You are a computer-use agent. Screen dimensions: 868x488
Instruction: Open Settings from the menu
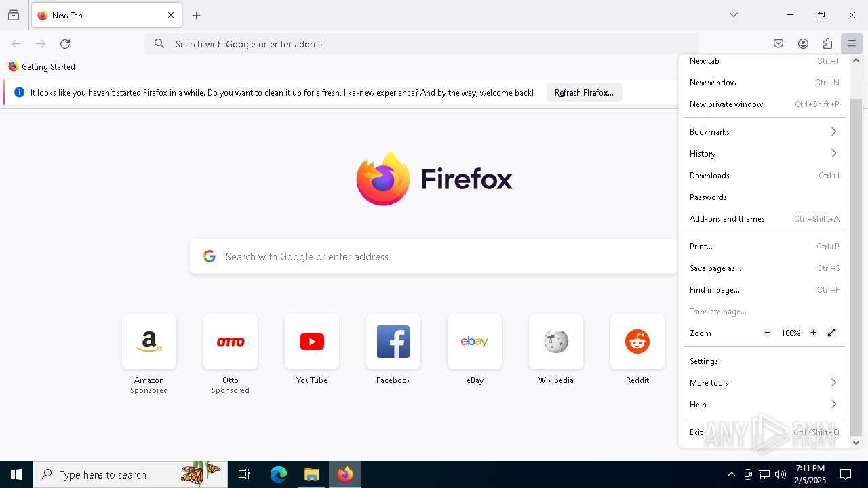tap(764, 361)
